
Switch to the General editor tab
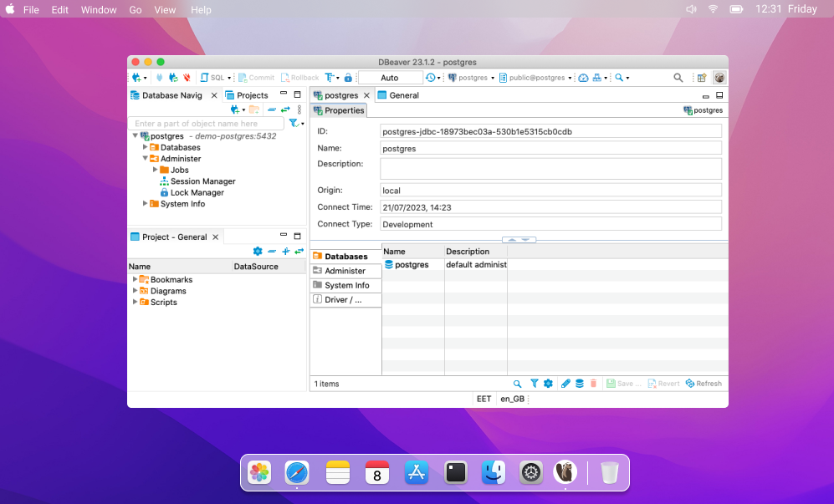(x=398, y=95)
